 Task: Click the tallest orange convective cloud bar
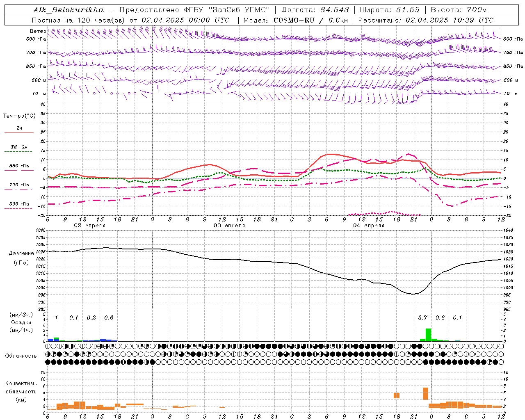[x=425, y=394]
